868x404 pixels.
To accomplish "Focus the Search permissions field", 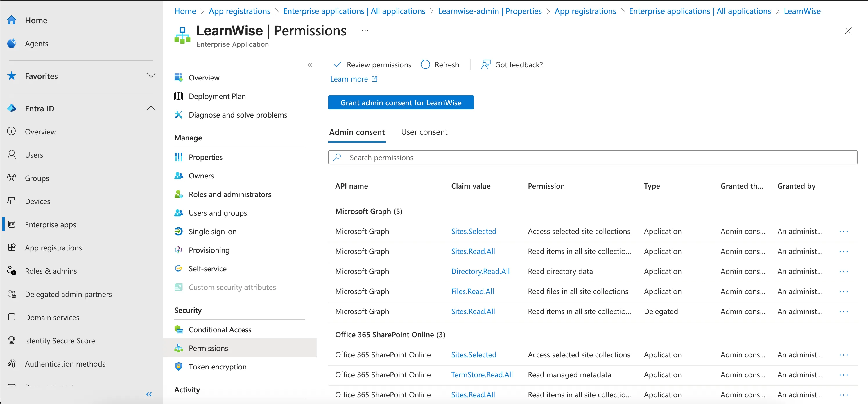I will tap(592, 157).
